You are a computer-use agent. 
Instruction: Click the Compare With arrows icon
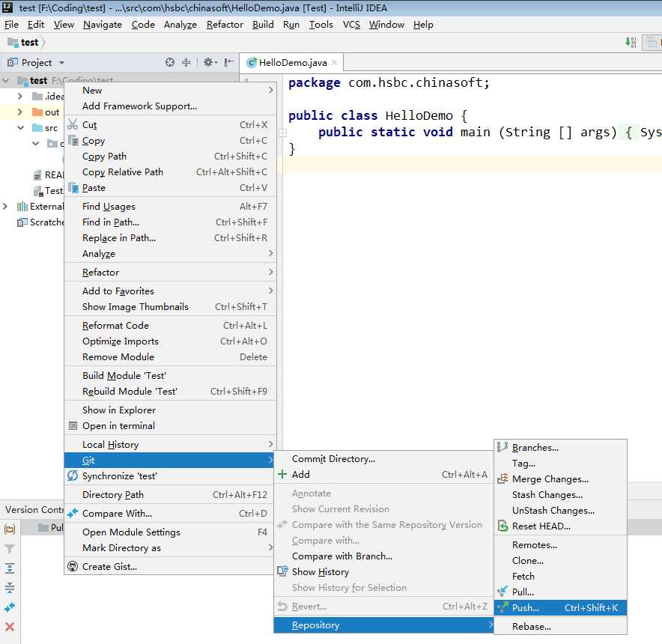pos(73,513)
